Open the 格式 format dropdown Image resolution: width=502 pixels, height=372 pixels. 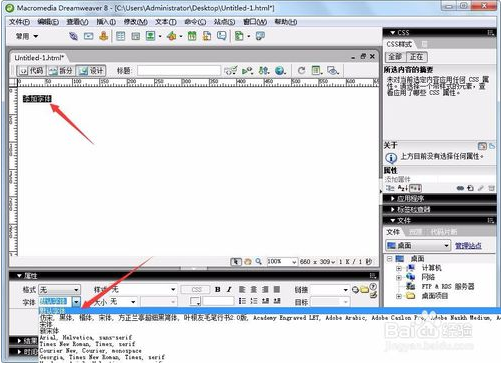click(x=60, y=290)
